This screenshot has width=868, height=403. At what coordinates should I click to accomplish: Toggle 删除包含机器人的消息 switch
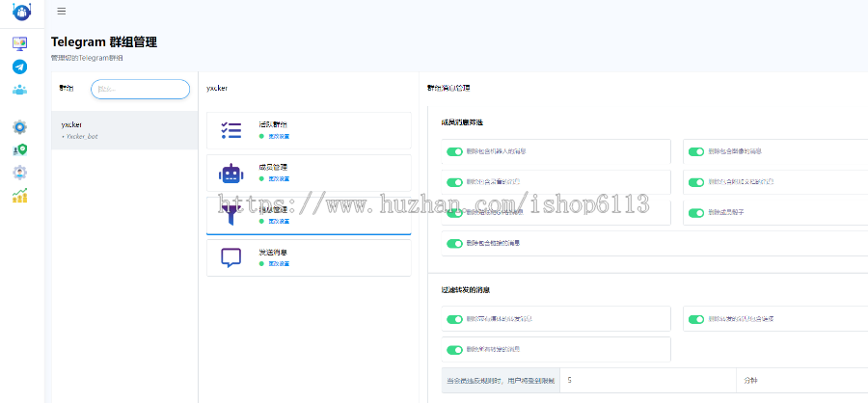(454, 151)
